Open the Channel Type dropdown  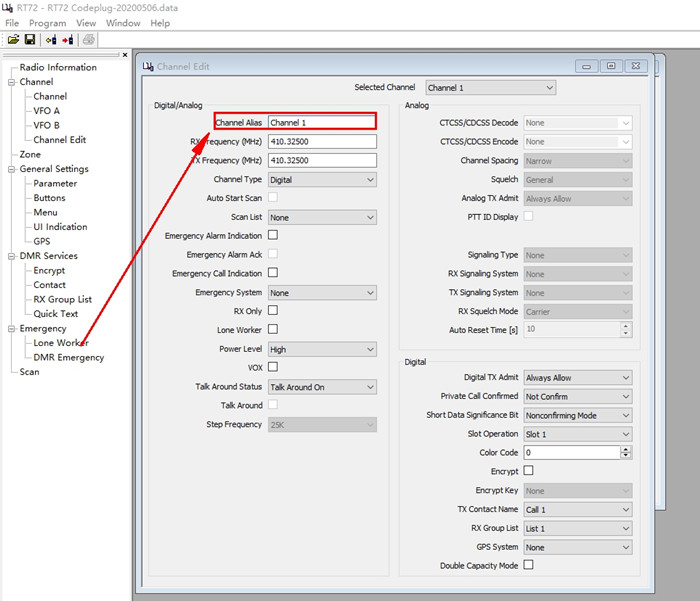[322, 180]
